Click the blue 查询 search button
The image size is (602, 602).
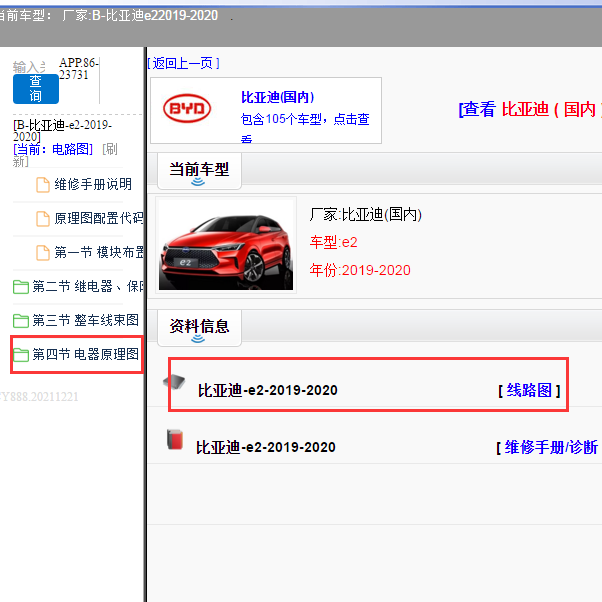(36, 89)
